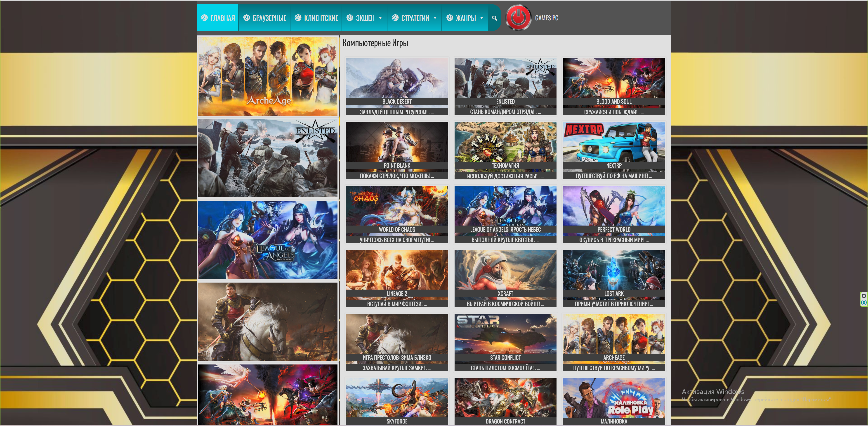Close the ESET side widget with X icon
Screen dimensions: 868x426
(864, 296)
